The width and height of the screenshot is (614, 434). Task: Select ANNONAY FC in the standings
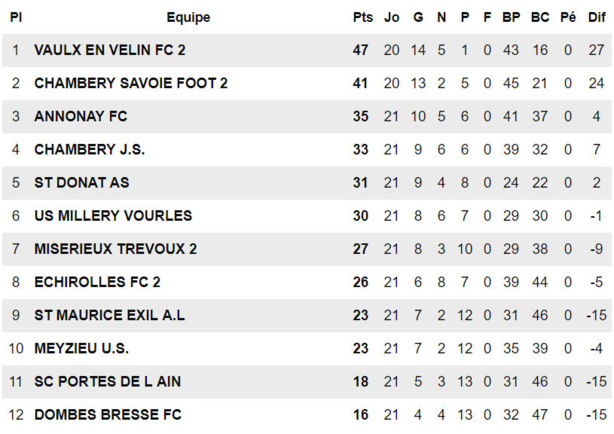[81, 116]
